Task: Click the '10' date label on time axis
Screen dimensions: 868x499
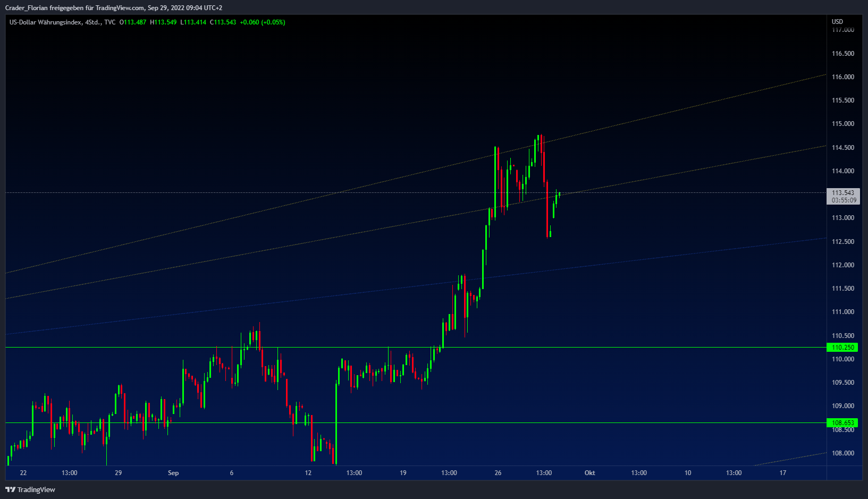Action: point(688,473)
